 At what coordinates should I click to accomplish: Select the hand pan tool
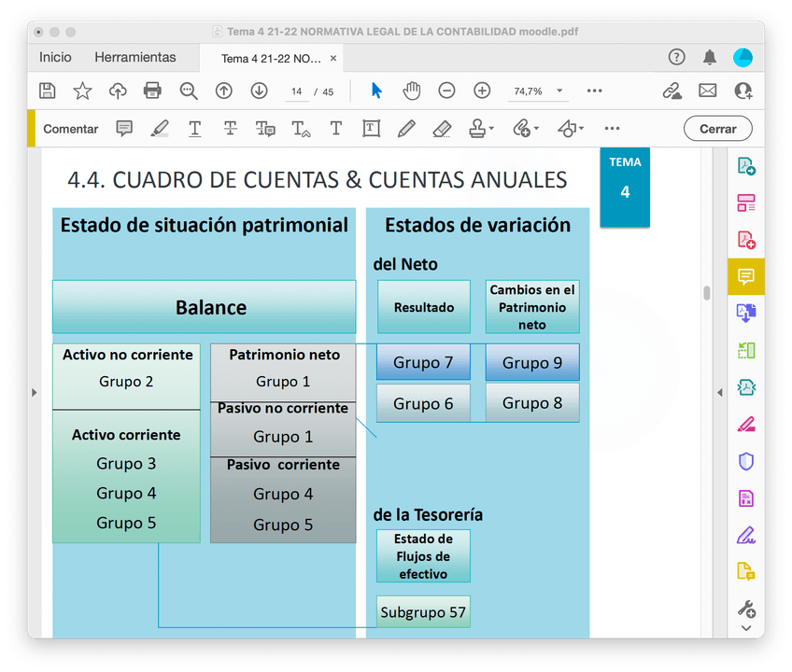[x=411, y=91]
